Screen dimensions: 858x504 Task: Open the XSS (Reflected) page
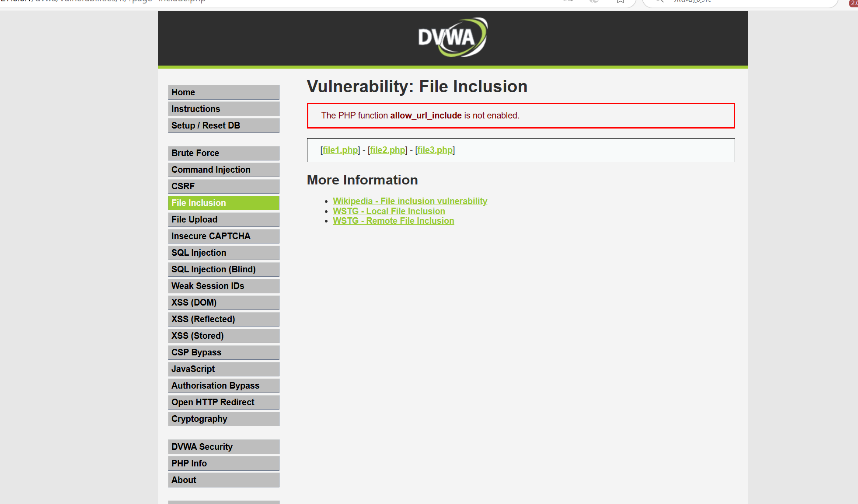click(223, 319)
